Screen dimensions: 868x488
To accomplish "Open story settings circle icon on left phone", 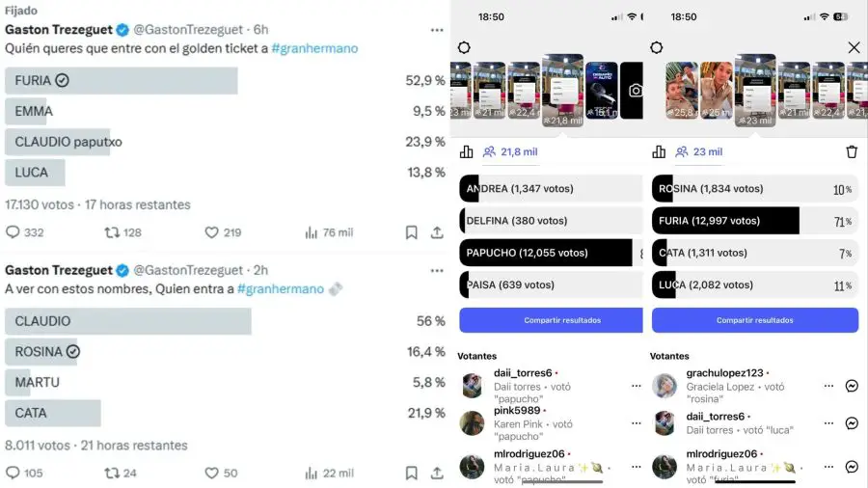I will 464,47.
